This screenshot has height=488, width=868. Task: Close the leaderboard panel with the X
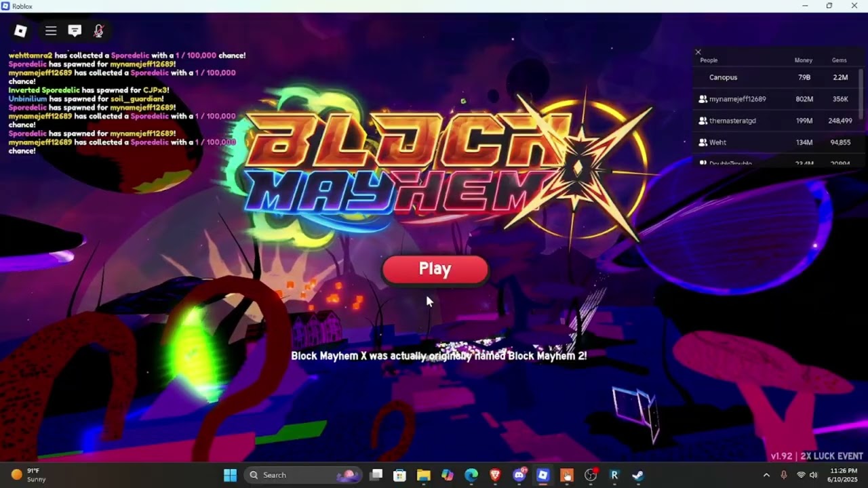698,52
